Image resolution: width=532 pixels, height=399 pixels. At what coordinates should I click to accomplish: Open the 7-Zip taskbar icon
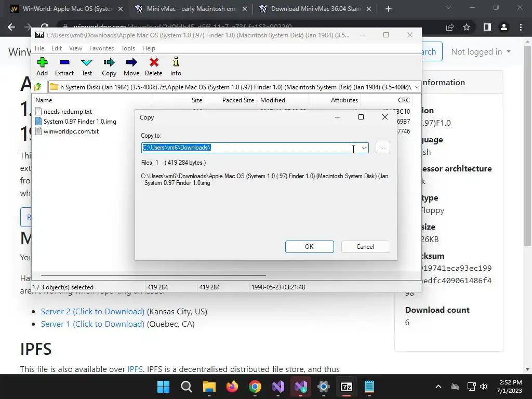click(347, 387)
